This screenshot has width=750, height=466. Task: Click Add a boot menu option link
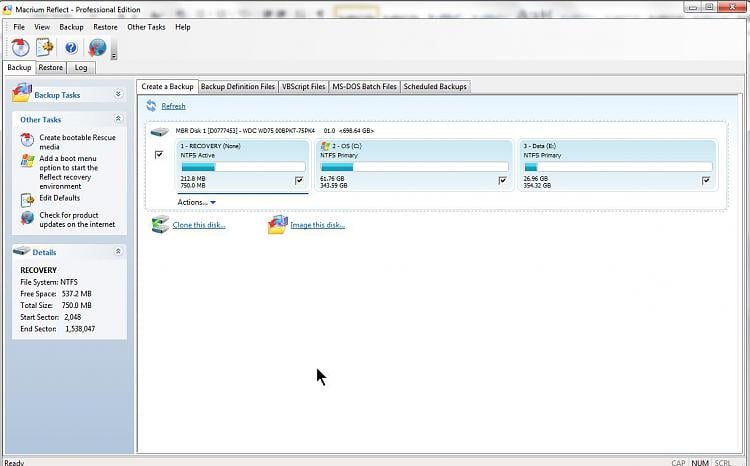click(x=68, y=172)
